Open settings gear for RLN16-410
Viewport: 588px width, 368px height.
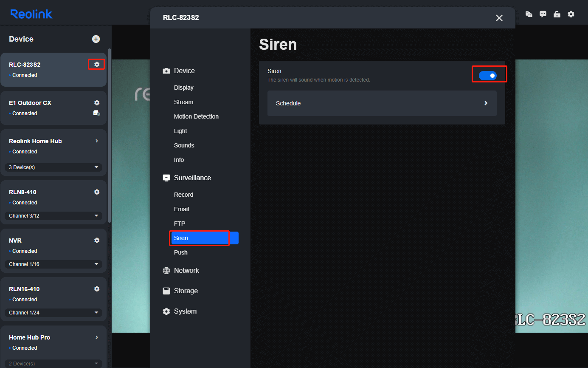[97, 289]
